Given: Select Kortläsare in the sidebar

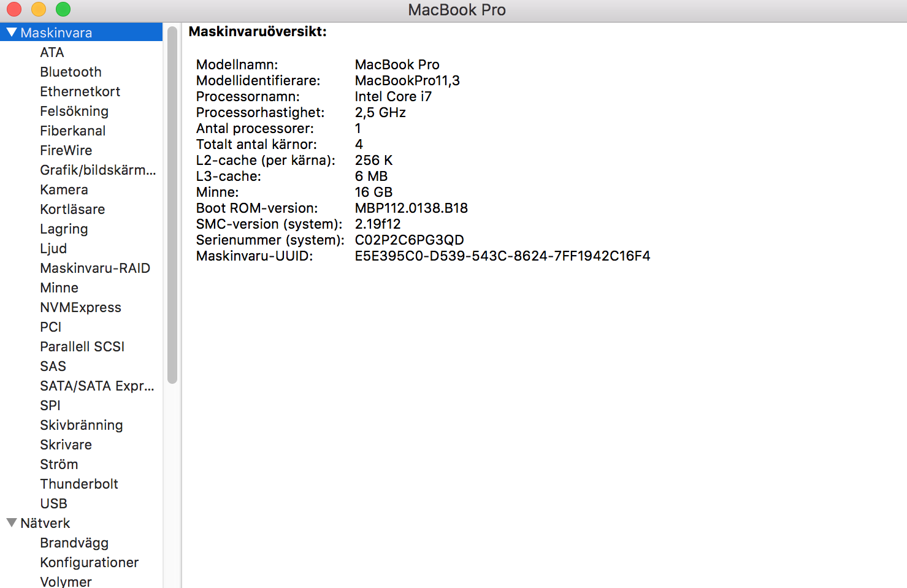Looking at the screenshot, I should pos(72,209).
